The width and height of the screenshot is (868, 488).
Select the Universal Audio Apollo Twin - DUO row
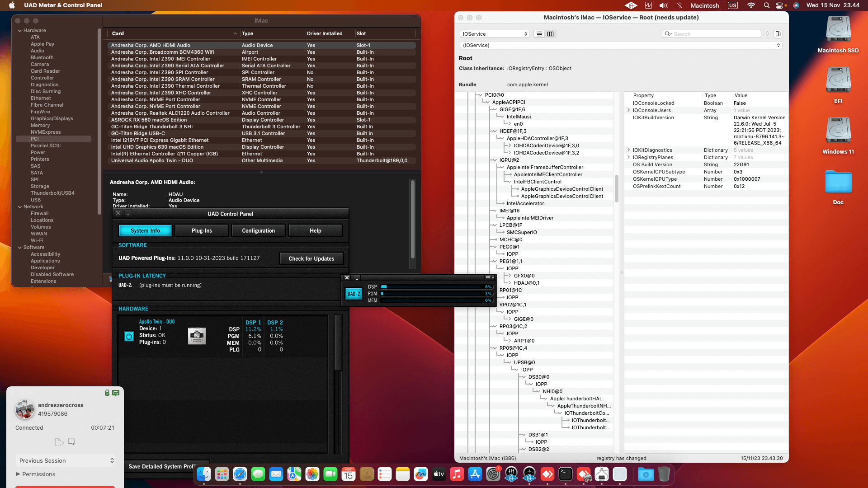261,160
